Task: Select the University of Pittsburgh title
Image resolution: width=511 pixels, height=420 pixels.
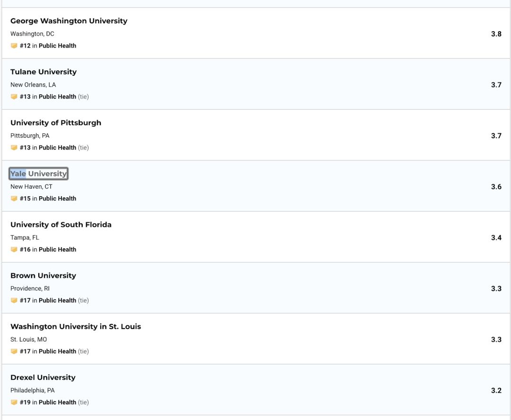Action: click(56, 123)
